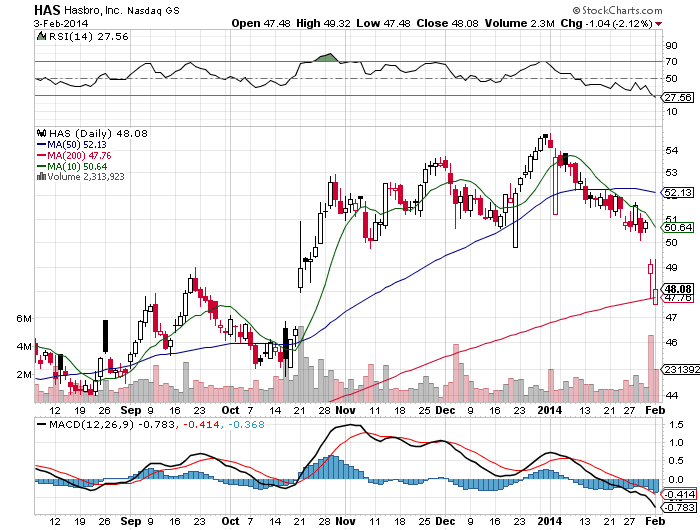Viewport: 700px width, 530px height.
Task: Click the 54 price axis label
Action: coord(671,151)
